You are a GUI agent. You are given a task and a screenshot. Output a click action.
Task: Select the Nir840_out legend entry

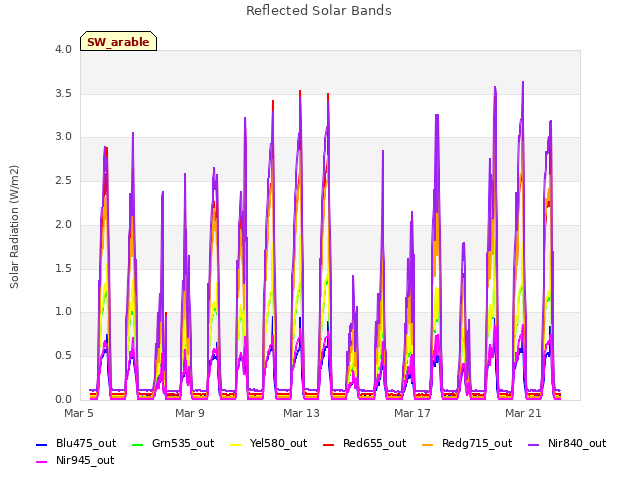(x=567, y=443)
